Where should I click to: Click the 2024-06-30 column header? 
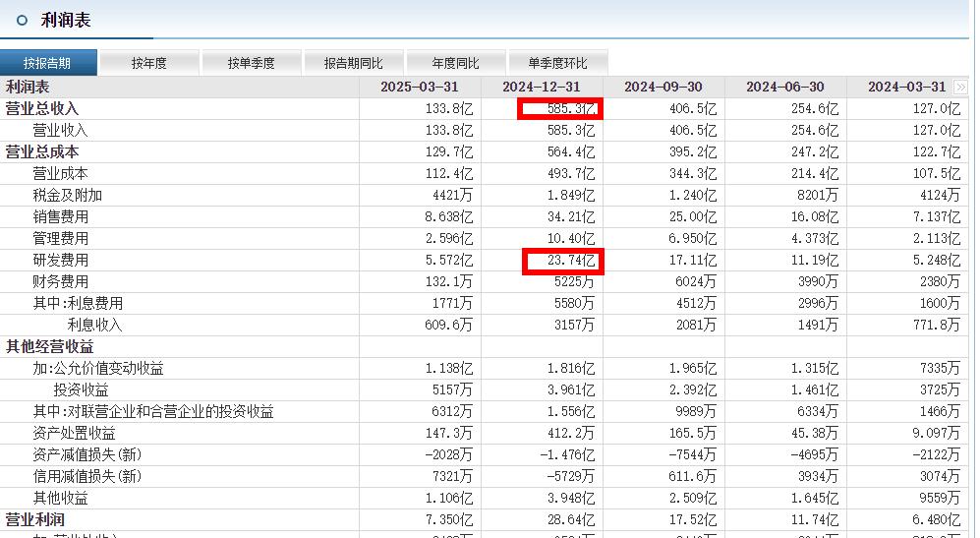click(x=785, y=87)
